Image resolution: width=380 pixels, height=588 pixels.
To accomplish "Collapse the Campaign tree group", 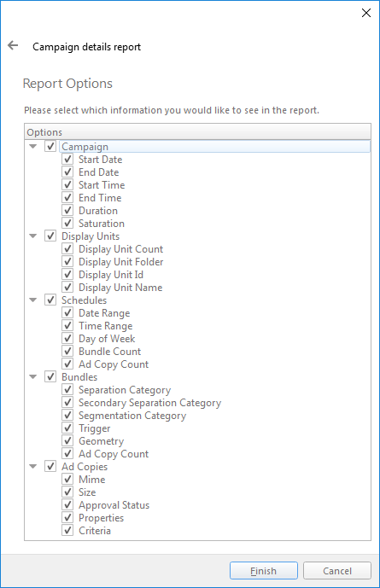I will 33,146.
